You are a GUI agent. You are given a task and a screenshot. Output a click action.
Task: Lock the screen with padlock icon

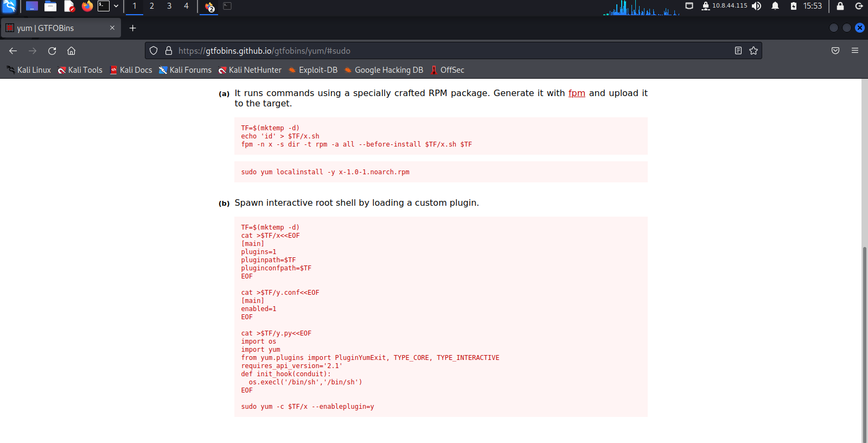coord(840,6)
